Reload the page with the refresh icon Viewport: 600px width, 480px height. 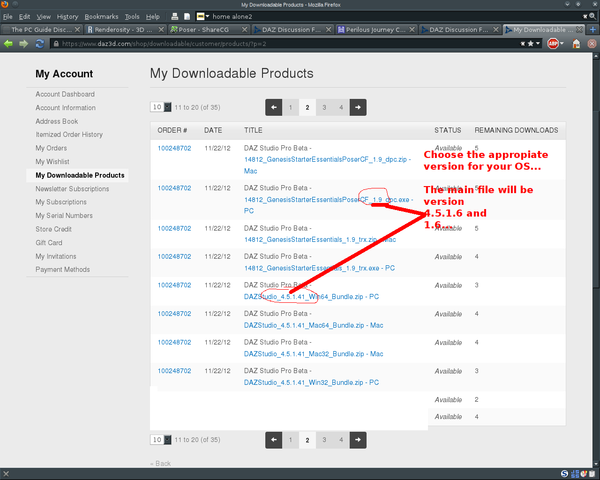[x=40, y=44]
